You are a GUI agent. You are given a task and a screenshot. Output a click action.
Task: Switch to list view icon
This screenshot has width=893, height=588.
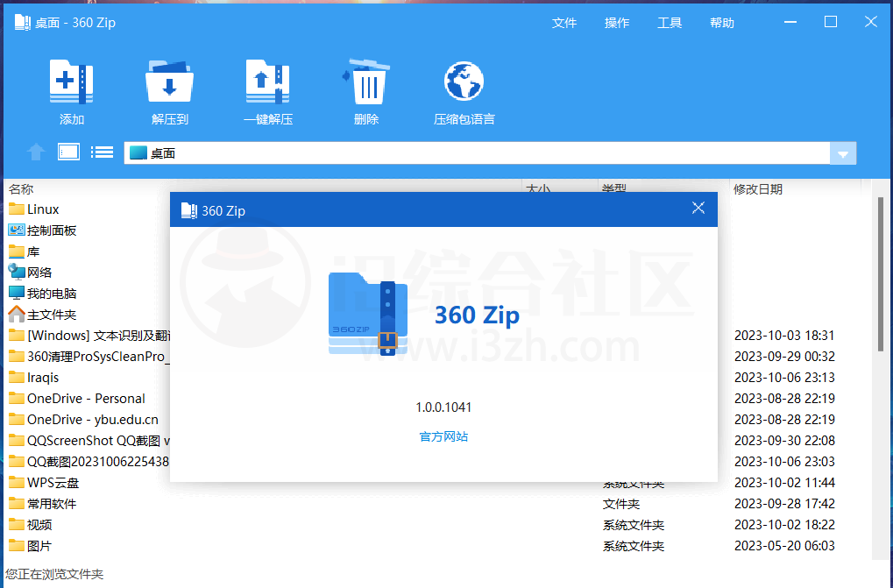(102, 152)
